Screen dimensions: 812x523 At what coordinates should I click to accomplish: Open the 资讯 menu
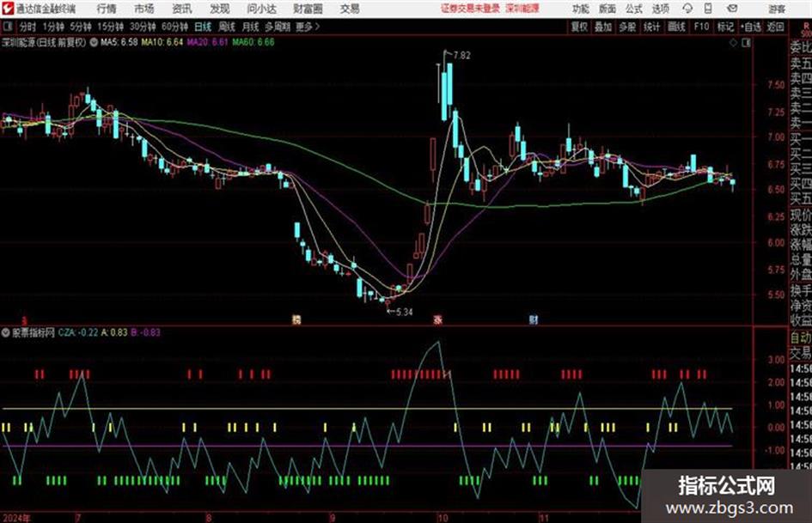182,9
